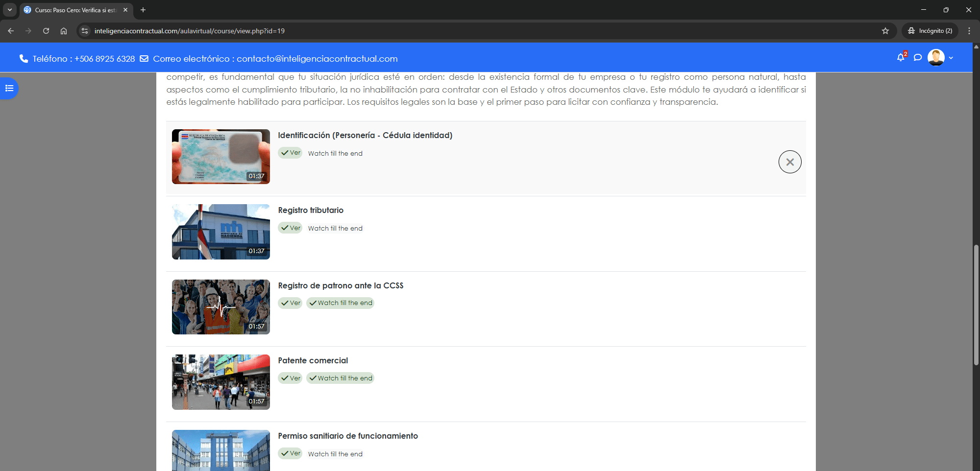
Task: Open the notifications bell icon
Action: [900, 58]
